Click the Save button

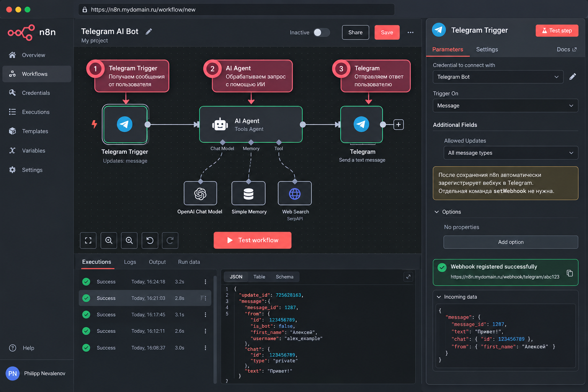tap(387, 33)
